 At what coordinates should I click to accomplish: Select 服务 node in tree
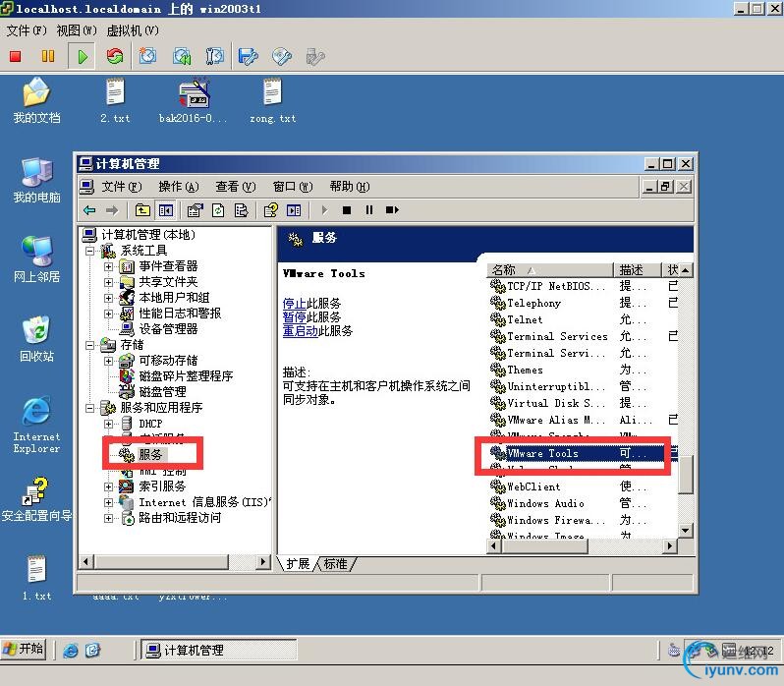click(150, 454)
